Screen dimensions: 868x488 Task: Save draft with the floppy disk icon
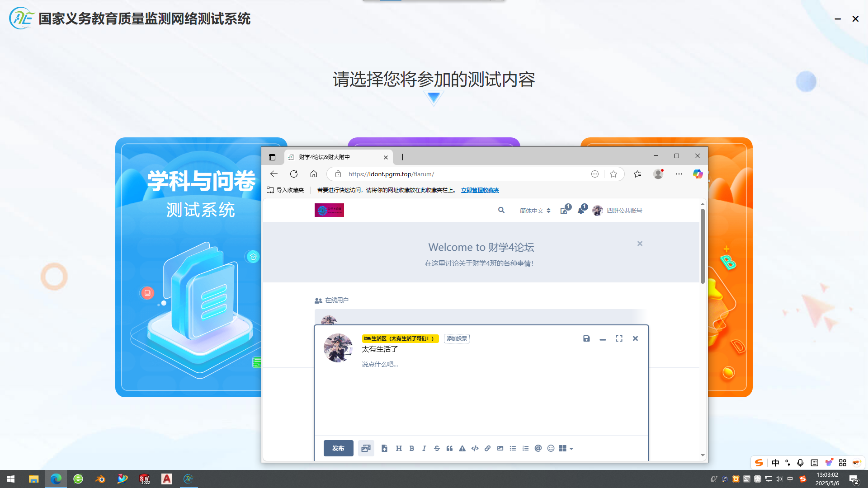tap(586, 338)
